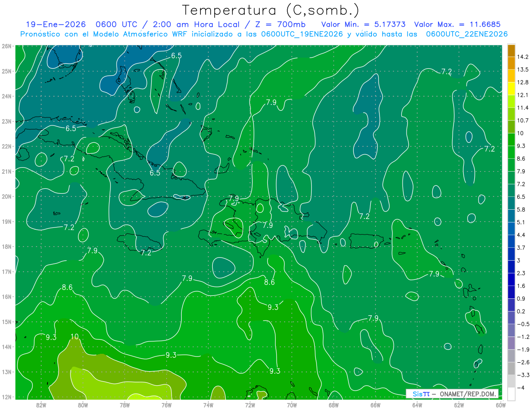Click the 17N latitude axis label
The width and height of the screenshot is (532, 411).
click(6, 271)
